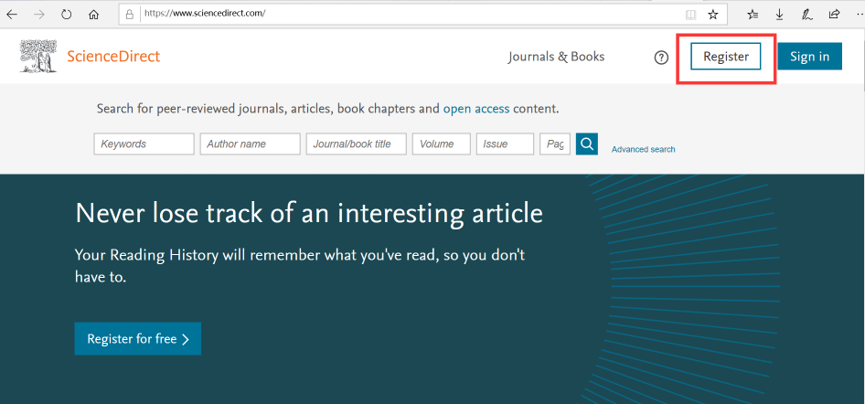
Task: Focus the Keywords search field
Action: click(144, 144)
